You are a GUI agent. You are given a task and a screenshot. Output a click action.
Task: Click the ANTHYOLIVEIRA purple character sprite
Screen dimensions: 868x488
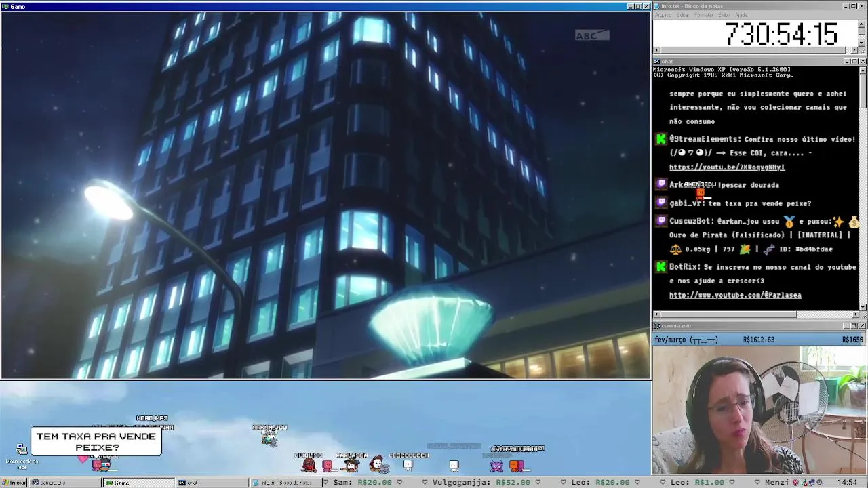(497, 465)
